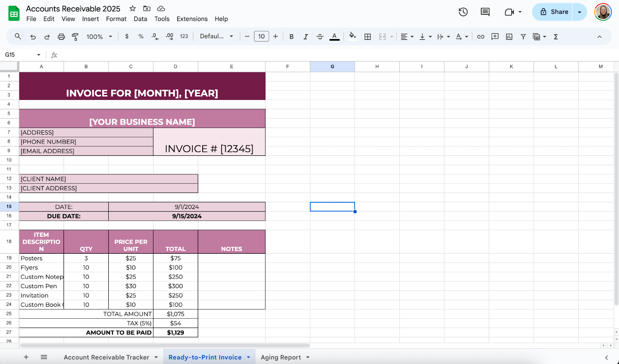Open the Aging Report tab arrow menu
Viewport: 619px width, 364px height.
pos(308,357)
